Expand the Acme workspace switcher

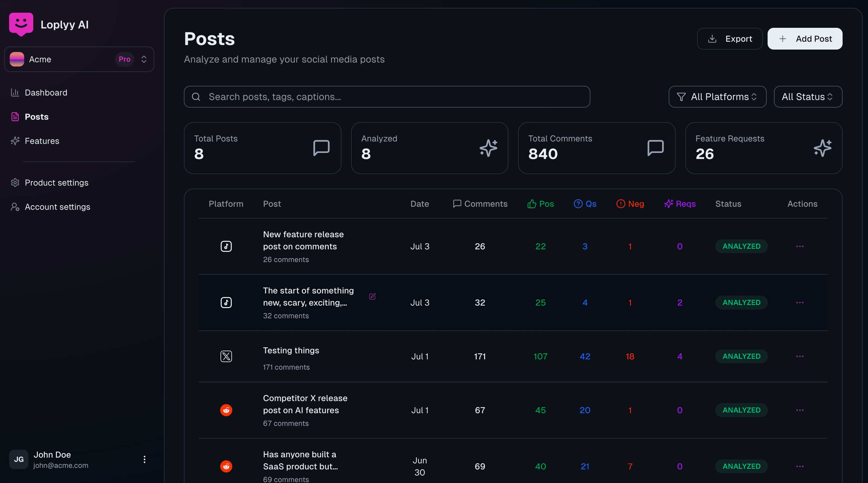coord(79,59)
